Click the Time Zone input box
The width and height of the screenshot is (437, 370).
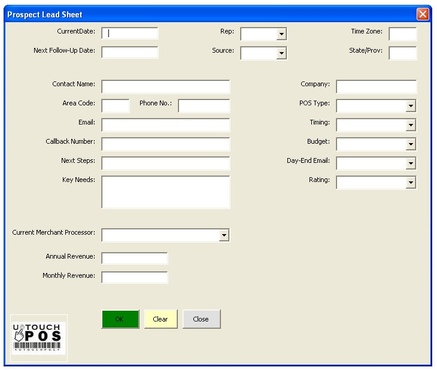pyautogui.click(x=403, y=34)
